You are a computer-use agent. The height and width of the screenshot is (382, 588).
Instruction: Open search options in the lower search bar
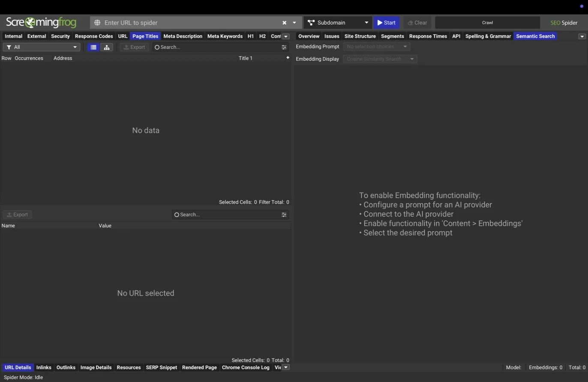tap(284, 214)
